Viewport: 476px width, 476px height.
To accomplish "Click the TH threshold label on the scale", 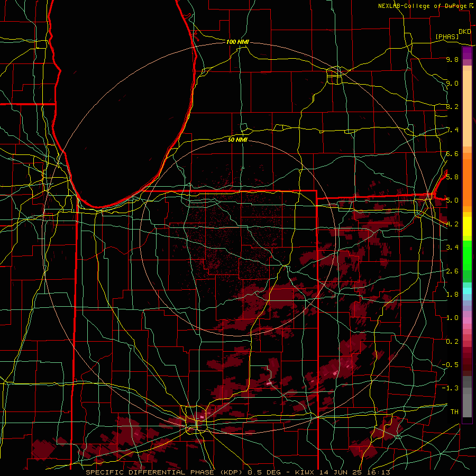I will 454,411.
